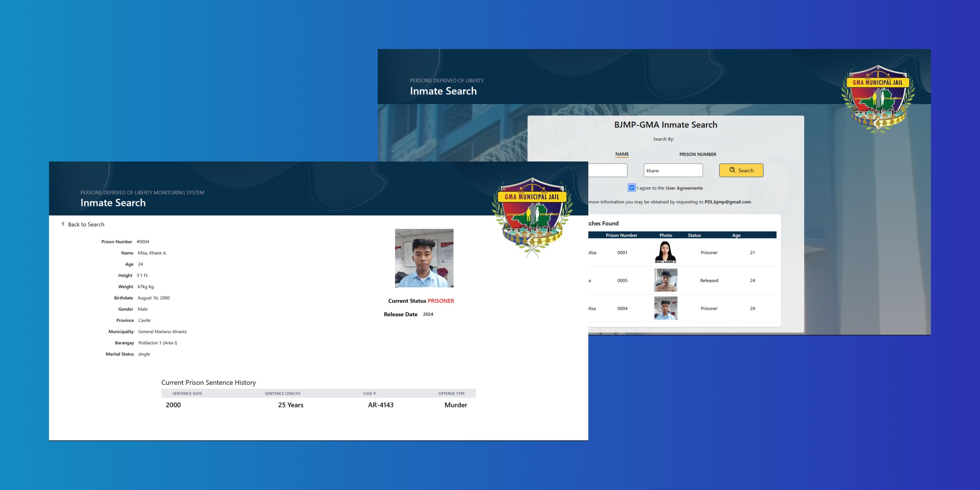The width and height of the screenshot is (980, 490).
Task: Click the Status column header
Action: (x=694, y=235)
